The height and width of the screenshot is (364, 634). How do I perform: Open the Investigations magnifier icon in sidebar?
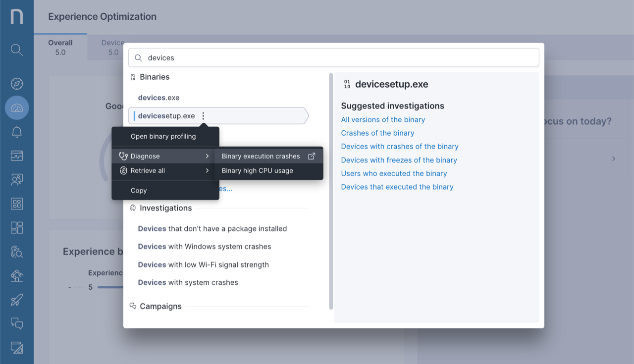click(16, 252)
